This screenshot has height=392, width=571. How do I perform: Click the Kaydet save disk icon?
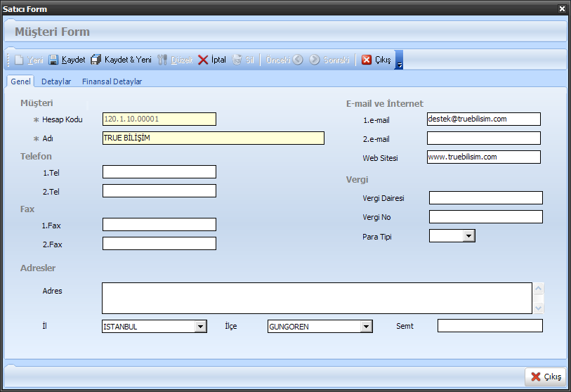point(53,60)
